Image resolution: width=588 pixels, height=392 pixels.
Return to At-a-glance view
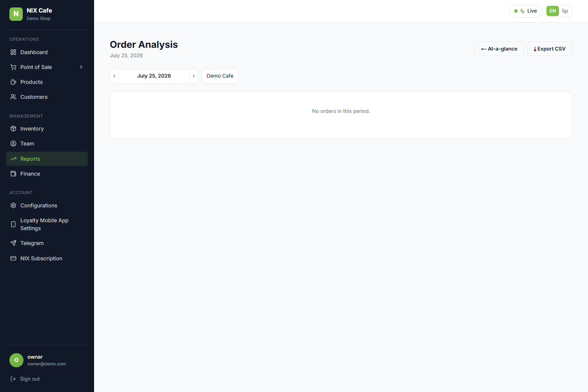click(x=499, y=49)
